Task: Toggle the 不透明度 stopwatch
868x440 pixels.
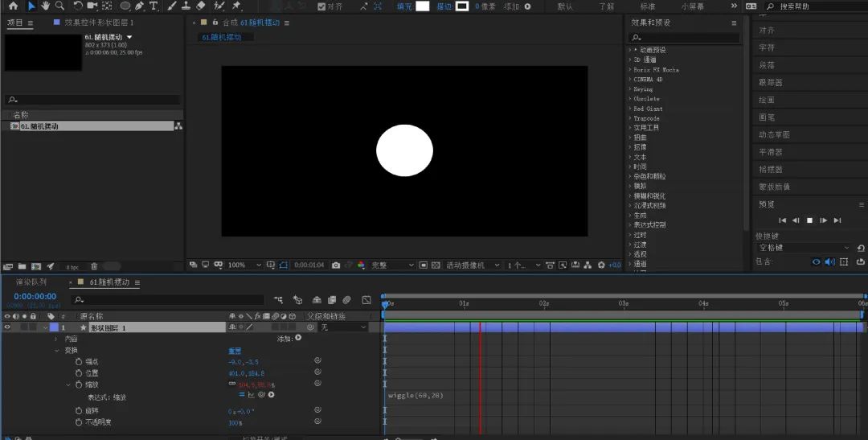Action: (x=79, y=422)
